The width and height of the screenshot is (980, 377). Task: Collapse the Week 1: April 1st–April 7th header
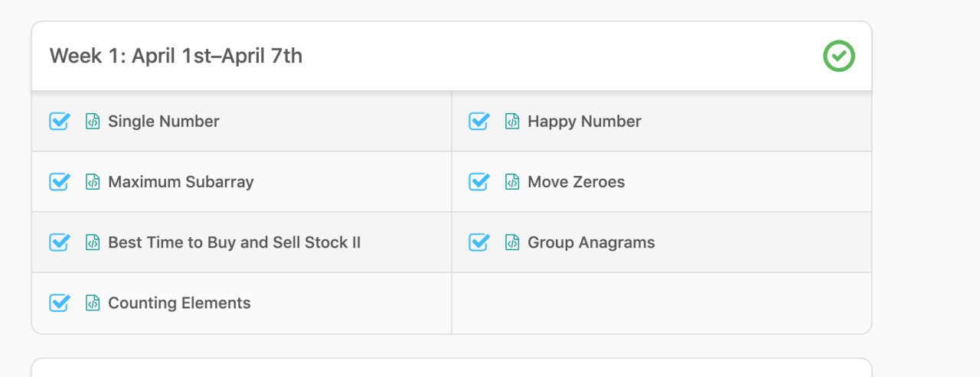tap(452, 56)
